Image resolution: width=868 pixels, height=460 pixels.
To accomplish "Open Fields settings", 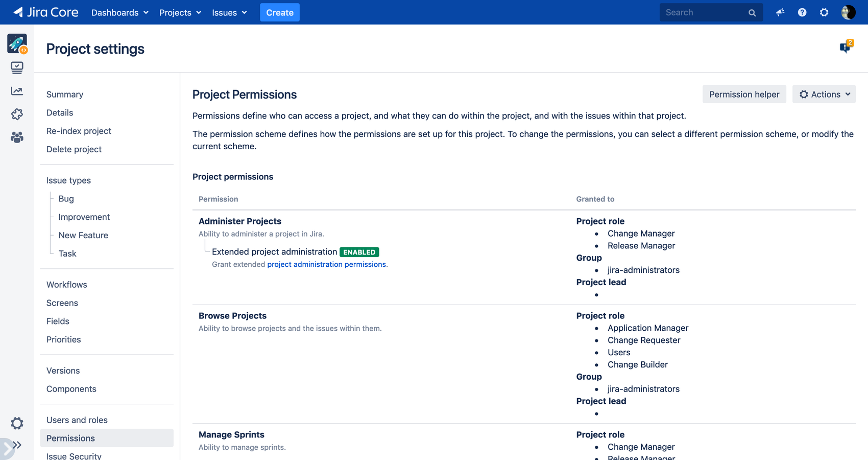I will [x=58, y=321].
